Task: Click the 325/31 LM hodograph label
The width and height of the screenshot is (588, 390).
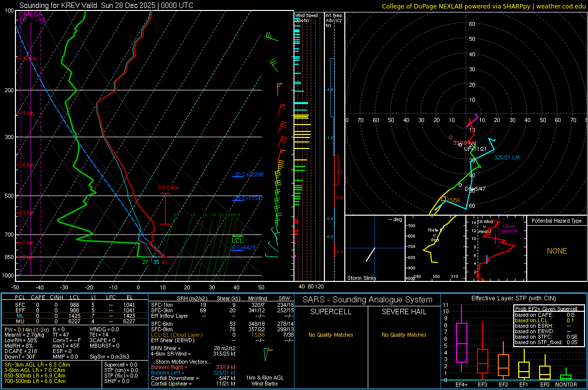Action: (507, 157)
